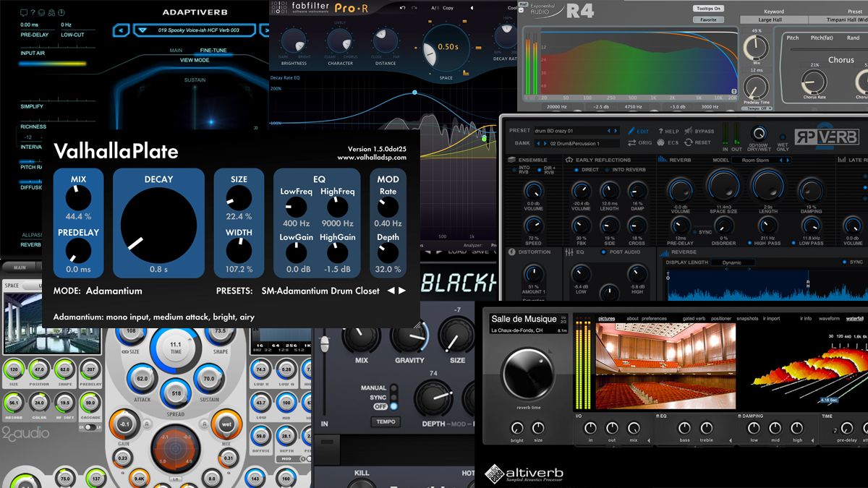Viewport: 868px width, 488px height.
Task: Open the Adaptiverb chat bubble icon
Action: [24, 12]
